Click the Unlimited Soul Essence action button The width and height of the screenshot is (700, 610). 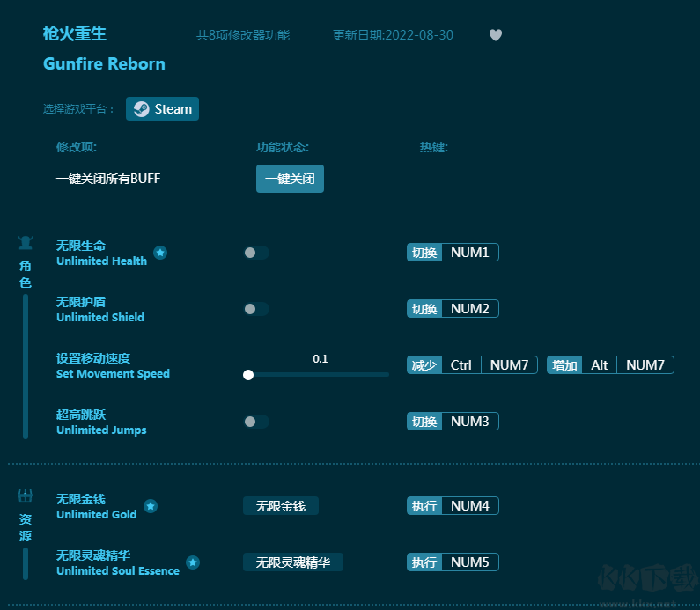click(292, 562)
